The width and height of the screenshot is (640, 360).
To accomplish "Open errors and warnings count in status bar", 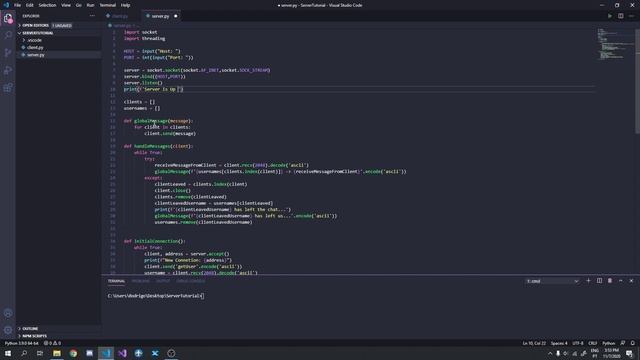I will [x=52, y=343].
